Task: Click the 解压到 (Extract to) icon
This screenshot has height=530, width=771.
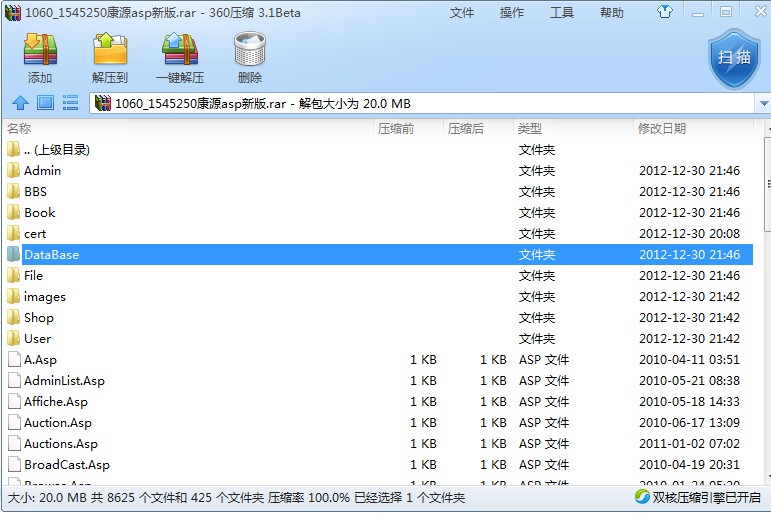Action: [x=110, y=49]
